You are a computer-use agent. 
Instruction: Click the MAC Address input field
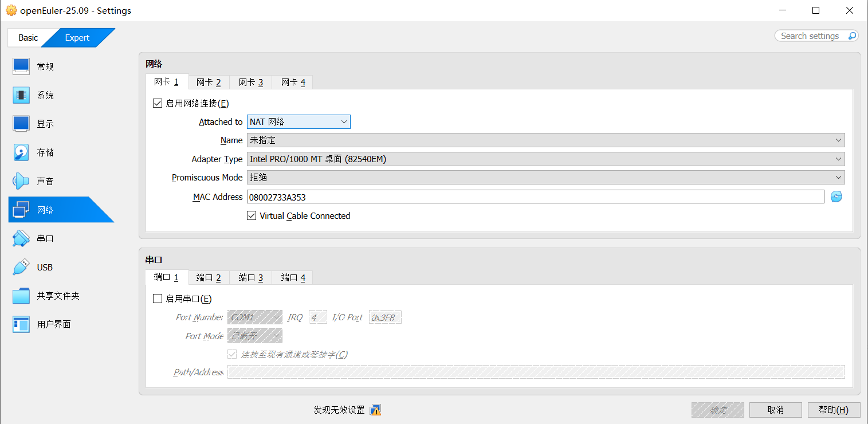coord(535,197)
